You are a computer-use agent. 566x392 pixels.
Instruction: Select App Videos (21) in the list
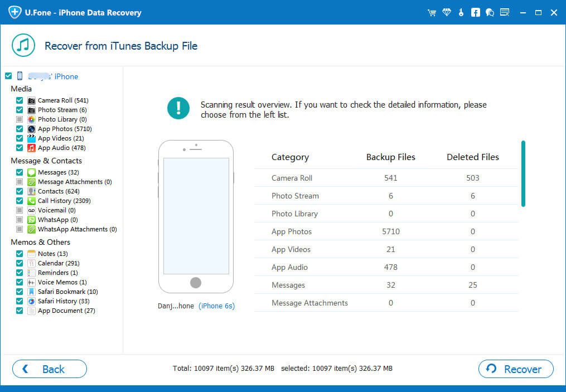tap(61, 138)
